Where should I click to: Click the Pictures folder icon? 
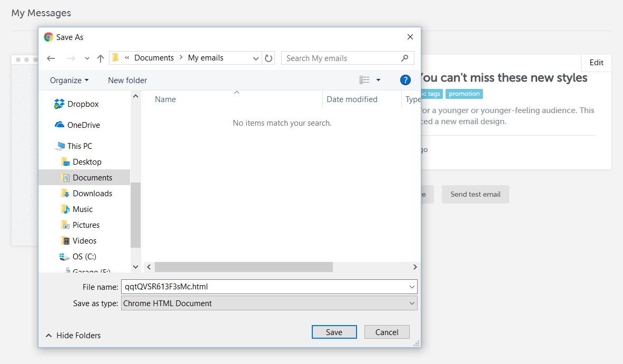pyautogui.click(x=65, y=225)
